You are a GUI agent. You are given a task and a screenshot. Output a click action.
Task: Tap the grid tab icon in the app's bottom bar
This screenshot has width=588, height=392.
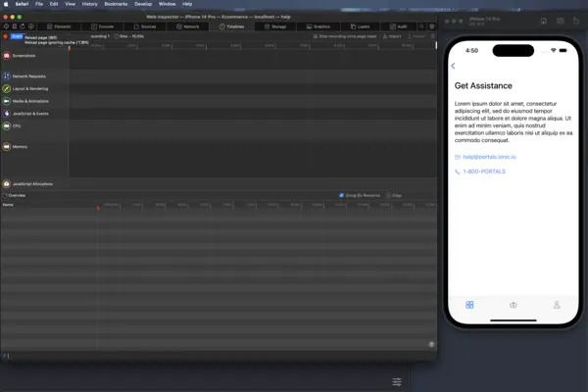469,305
